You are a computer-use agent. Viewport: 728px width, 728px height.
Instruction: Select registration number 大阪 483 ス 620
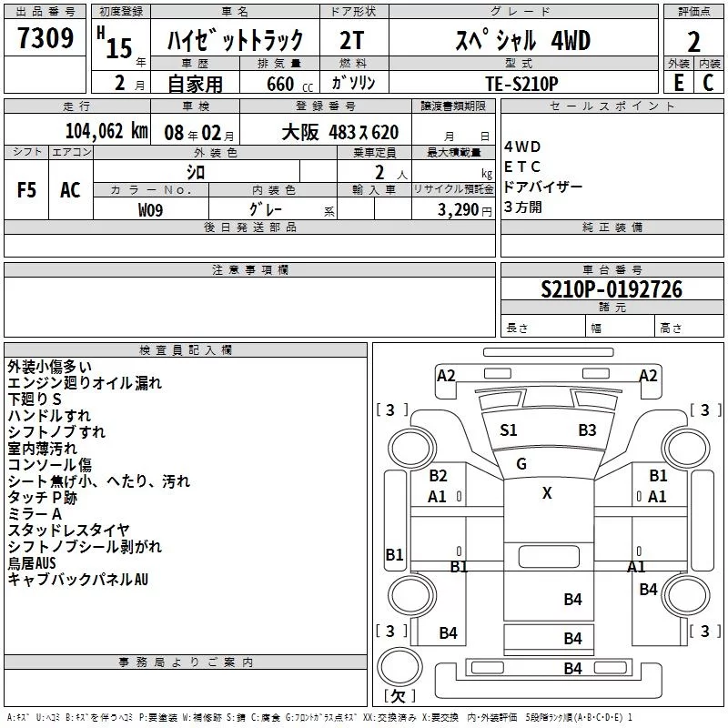click(x=339, y=133)
